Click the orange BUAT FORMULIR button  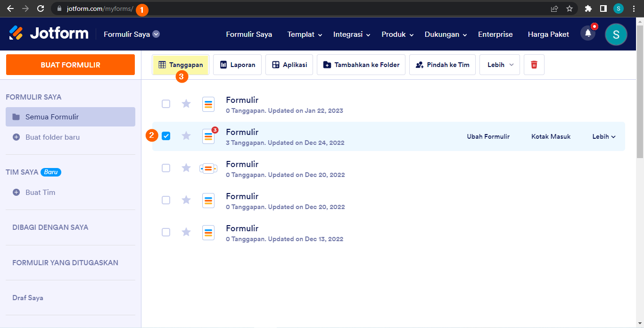pos(70,64)
